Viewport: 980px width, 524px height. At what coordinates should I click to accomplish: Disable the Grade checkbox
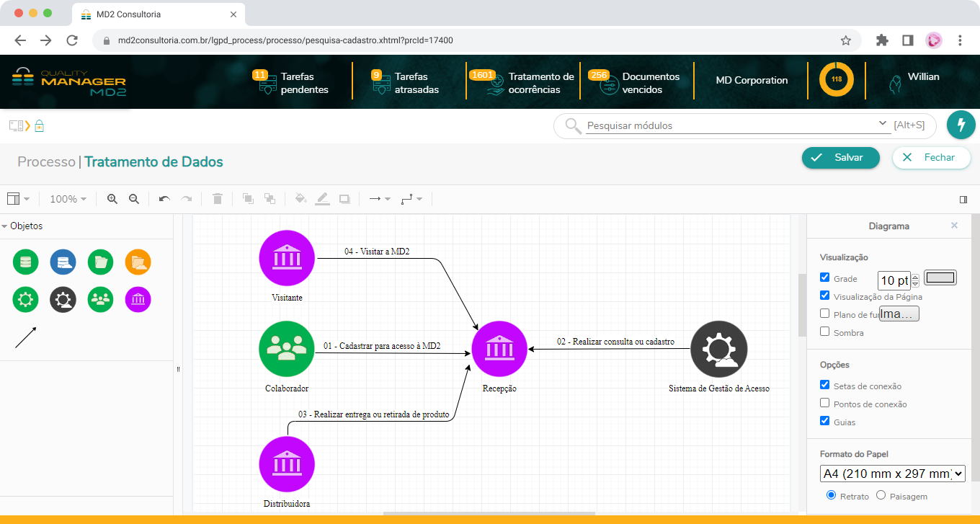pos(825,277)
